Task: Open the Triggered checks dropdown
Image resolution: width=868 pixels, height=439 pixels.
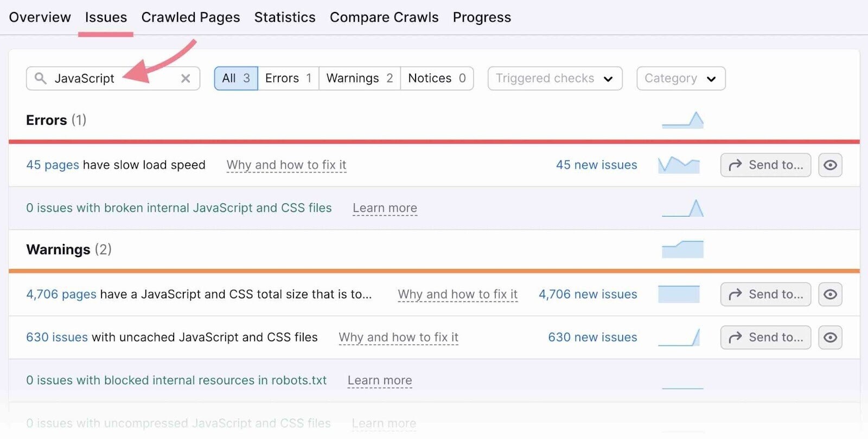Action: click(554, 78)
